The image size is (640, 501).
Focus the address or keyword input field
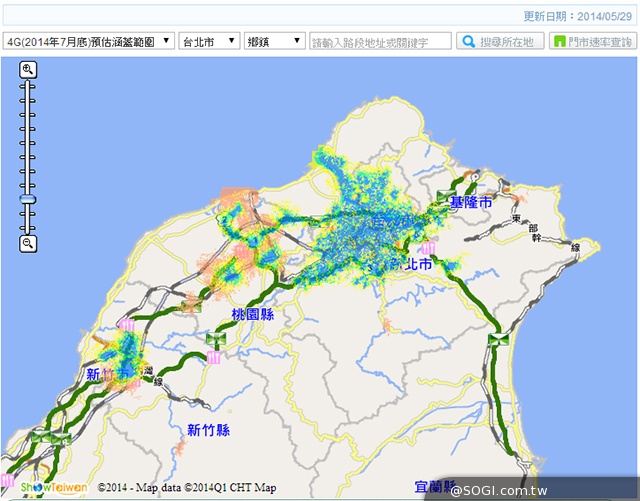pos(380,41)
